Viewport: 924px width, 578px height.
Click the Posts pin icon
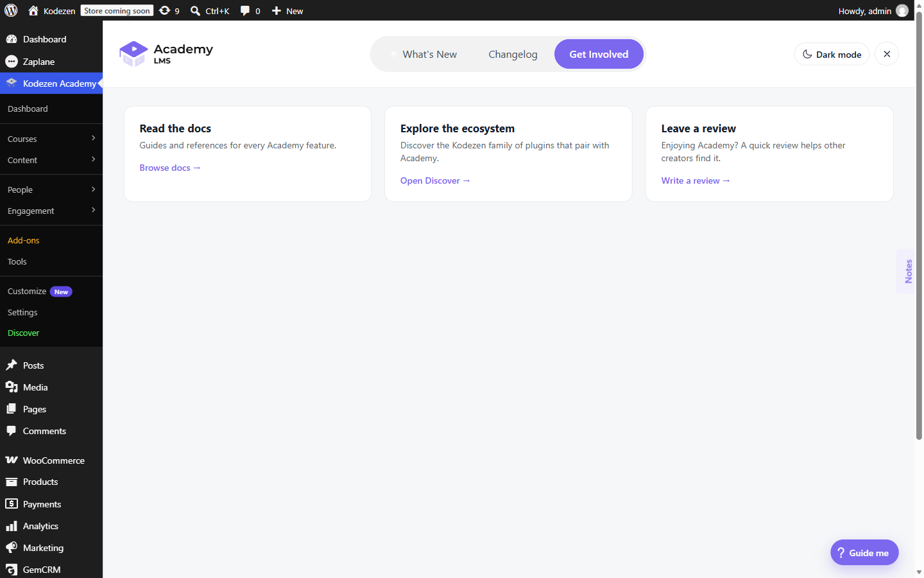coord(12,365)
